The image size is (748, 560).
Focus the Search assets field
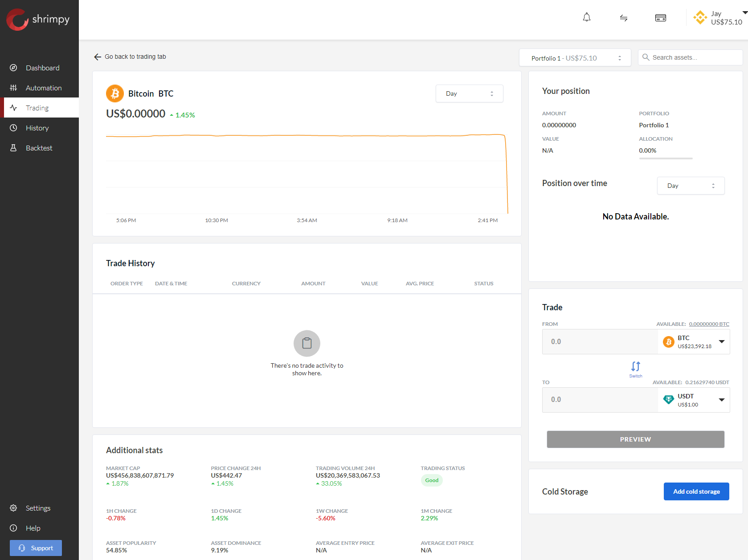point(690,57)
